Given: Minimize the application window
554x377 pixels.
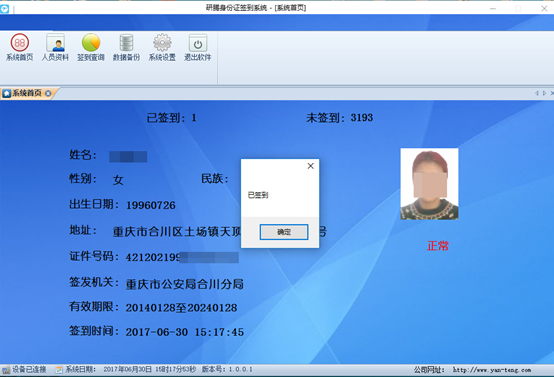Looking at the screenshot, I should [493, 8].
